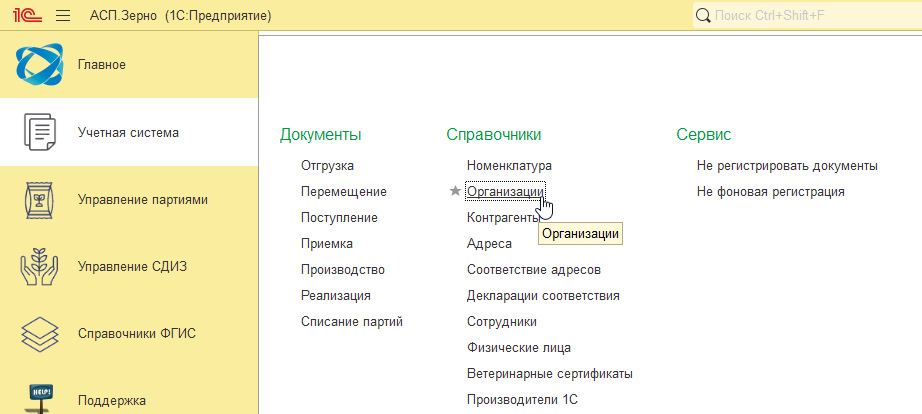Switch to Справочники ФГИС section
This screenshot has height=414, width=922.
point(137,333)
